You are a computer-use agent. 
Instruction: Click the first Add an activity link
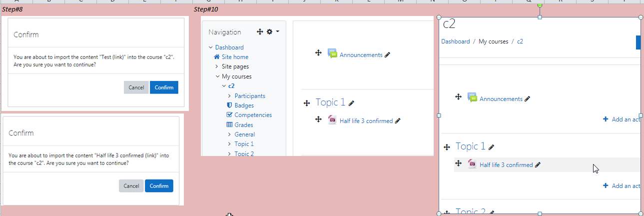(x=622, y=119)
